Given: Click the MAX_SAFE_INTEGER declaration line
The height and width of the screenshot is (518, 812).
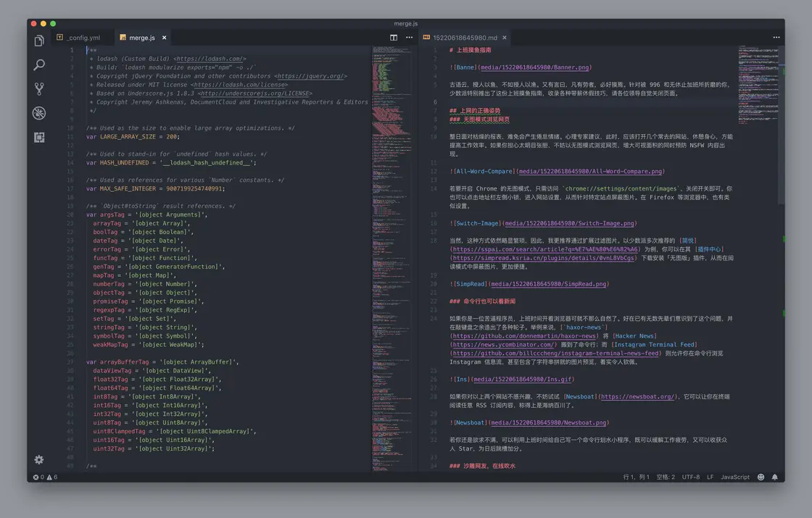Looking at the screenshot, I should (x=155, y=189).
